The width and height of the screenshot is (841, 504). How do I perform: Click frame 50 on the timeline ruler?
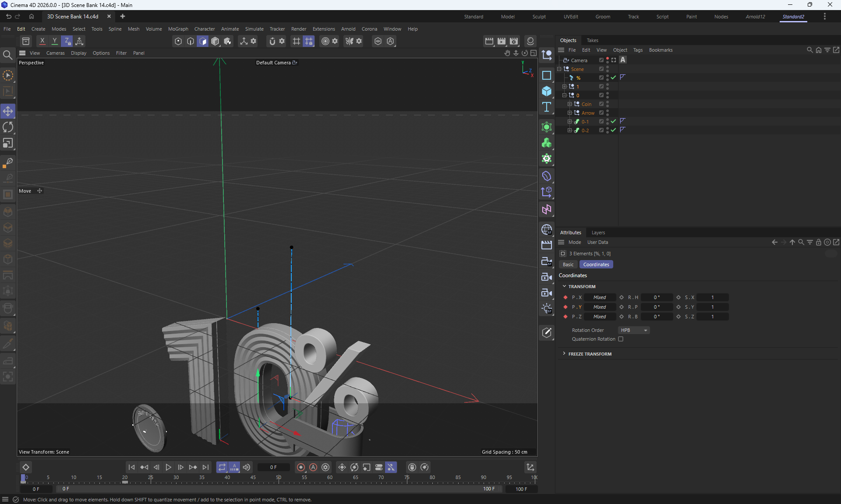pyautogui.click(x=279, y=478)
